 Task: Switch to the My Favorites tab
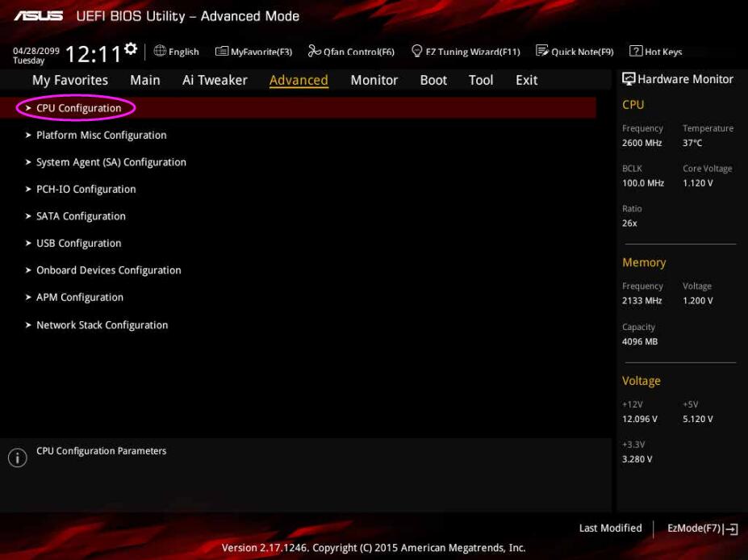click(70, 80)
